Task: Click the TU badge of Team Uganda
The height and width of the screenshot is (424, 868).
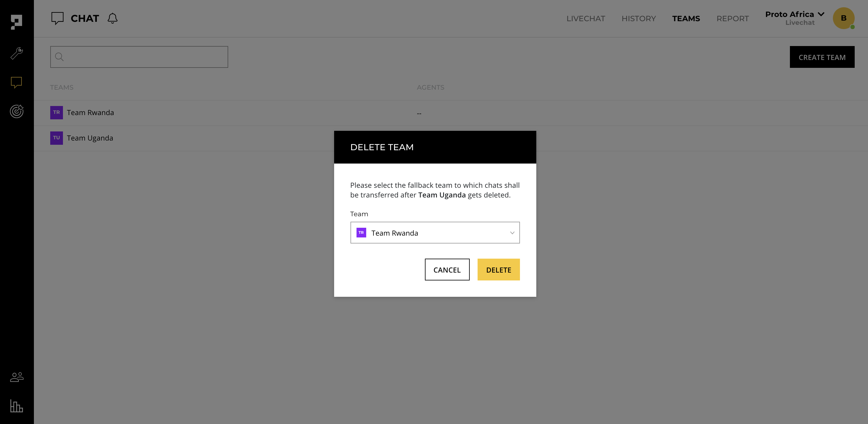Action: point(56,138)
